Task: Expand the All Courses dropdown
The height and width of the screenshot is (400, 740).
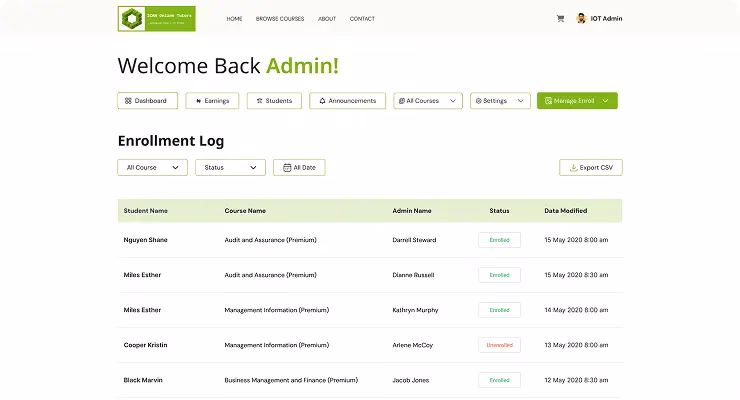Action: point(428,101)
